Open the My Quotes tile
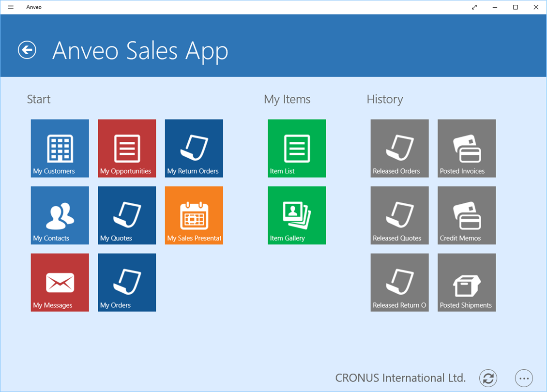The width and height of the screenshot is (547, 392). [127, 215]
